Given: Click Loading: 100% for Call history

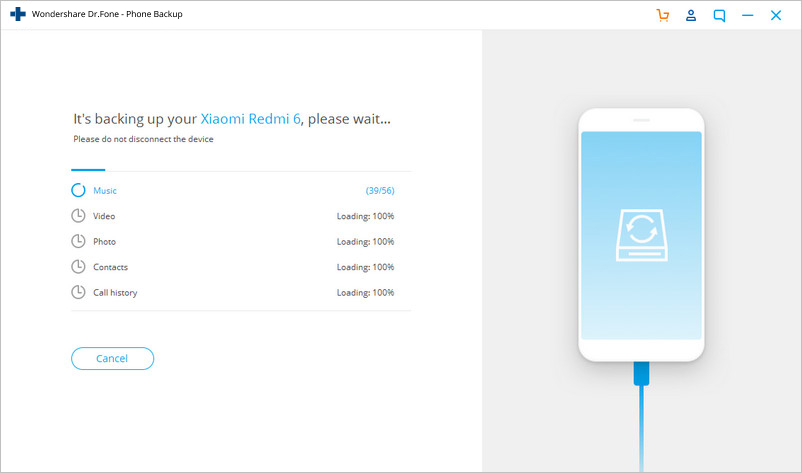Looking at the screenshot, I should pos(365,293).
